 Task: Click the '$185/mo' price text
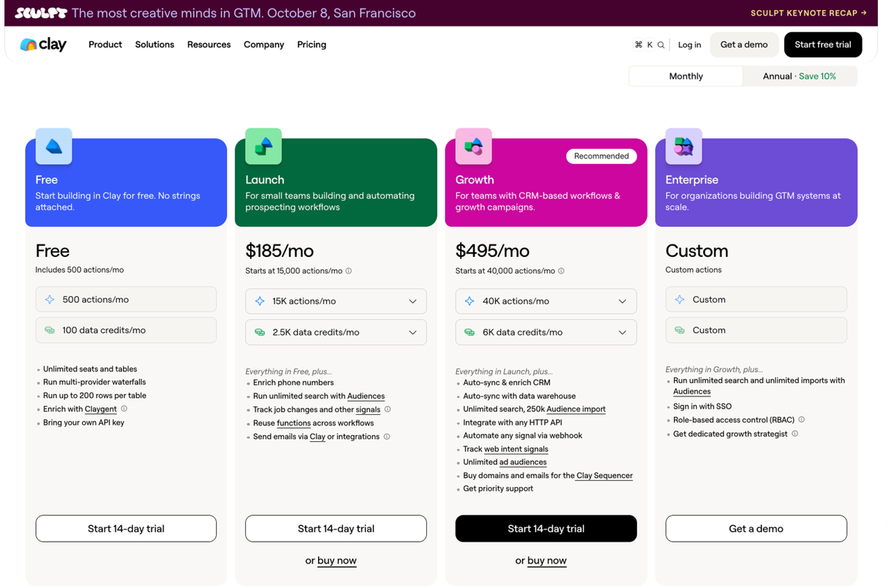pyautogui.click(x=279, y=251)
